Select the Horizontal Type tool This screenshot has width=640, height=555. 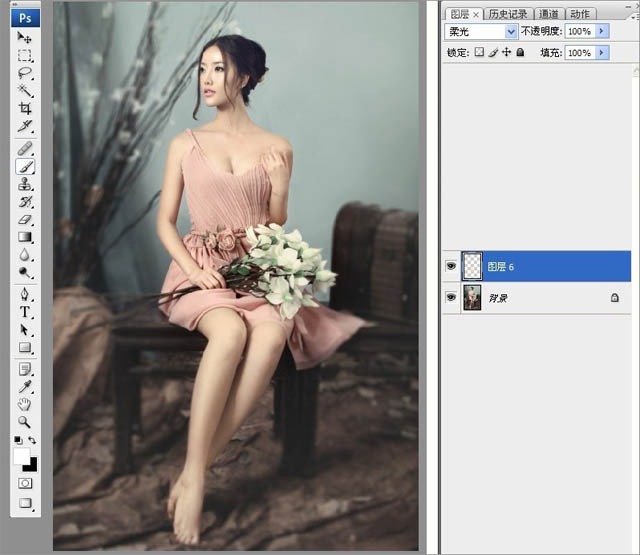tap(25, 312)
